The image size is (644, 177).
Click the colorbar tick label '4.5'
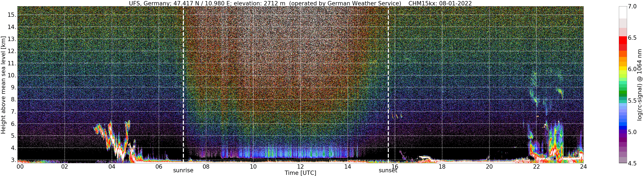(632, 163)
